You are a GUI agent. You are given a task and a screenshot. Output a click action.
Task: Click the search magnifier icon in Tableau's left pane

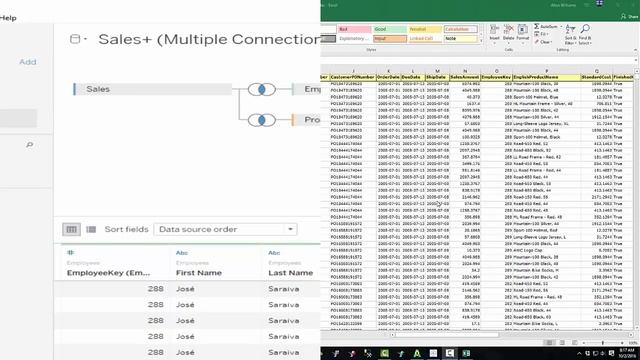[29, 145]
